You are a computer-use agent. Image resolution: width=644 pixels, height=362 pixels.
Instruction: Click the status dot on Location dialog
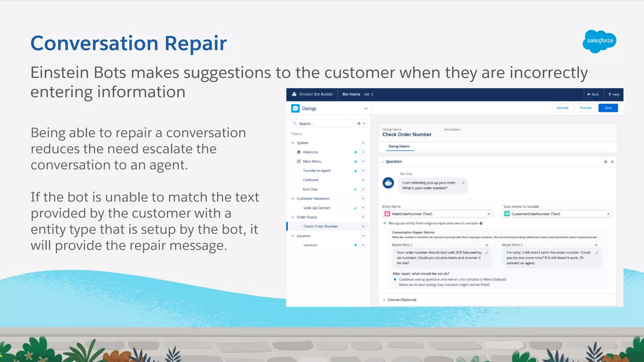pos(356,245)
